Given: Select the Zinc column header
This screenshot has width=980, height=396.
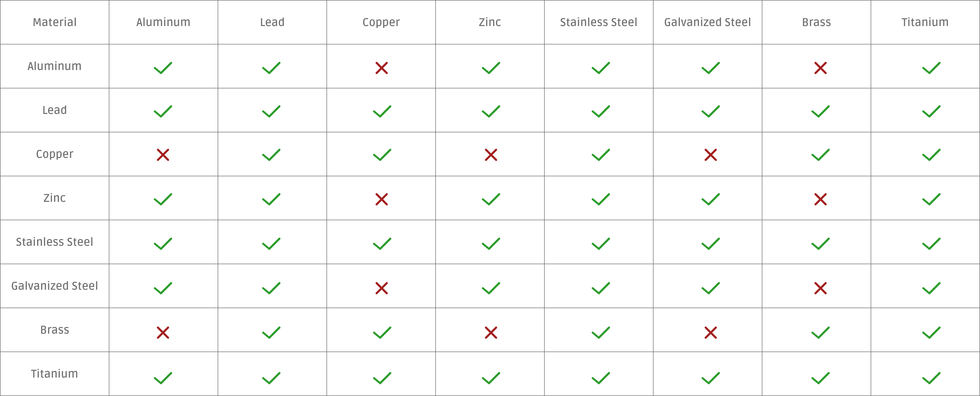Looking at the screenshot, I should [490, 22].
